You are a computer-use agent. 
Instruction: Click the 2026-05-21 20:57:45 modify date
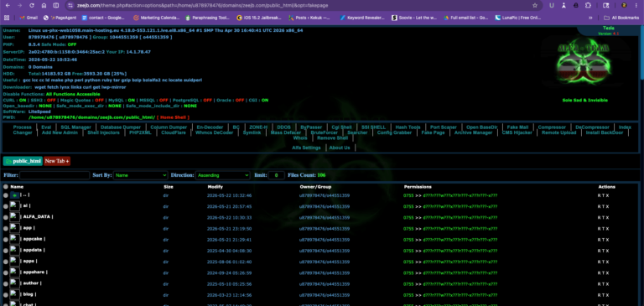230,206
